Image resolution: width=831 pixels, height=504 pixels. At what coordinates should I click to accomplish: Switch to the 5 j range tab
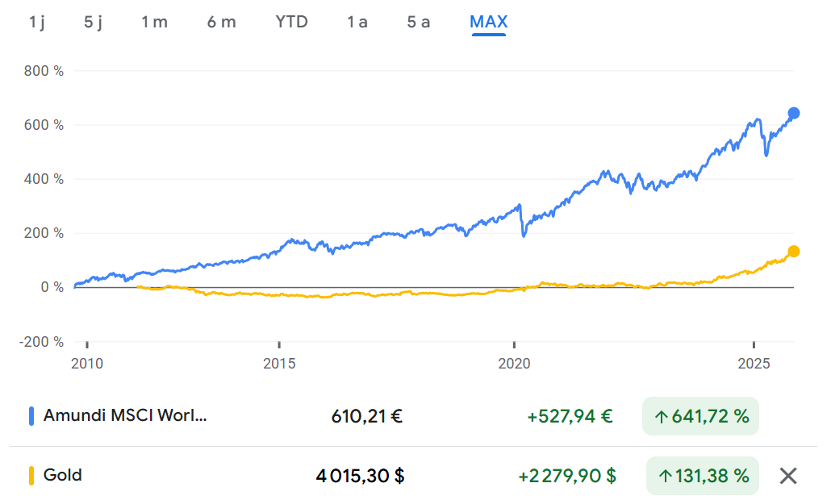[94, 22]
